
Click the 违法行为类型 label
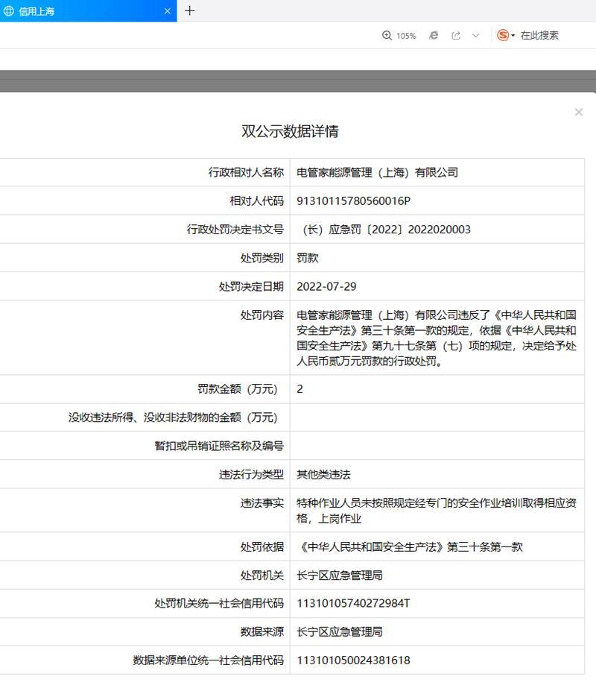click(x=252, y=475)
